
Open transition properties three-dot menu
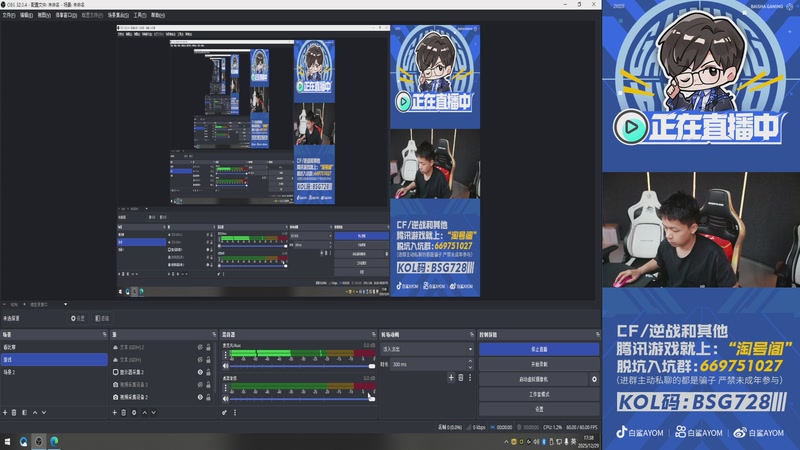pos(470,378)
